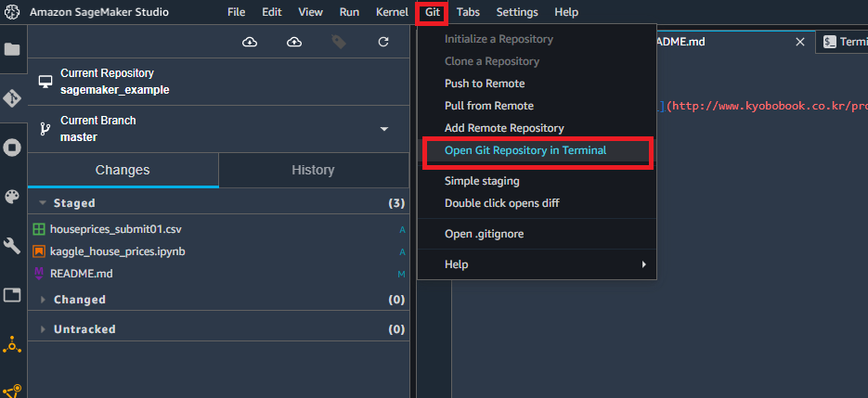
Task: Open the commands palette icon
Action: [x=12, y=197]
